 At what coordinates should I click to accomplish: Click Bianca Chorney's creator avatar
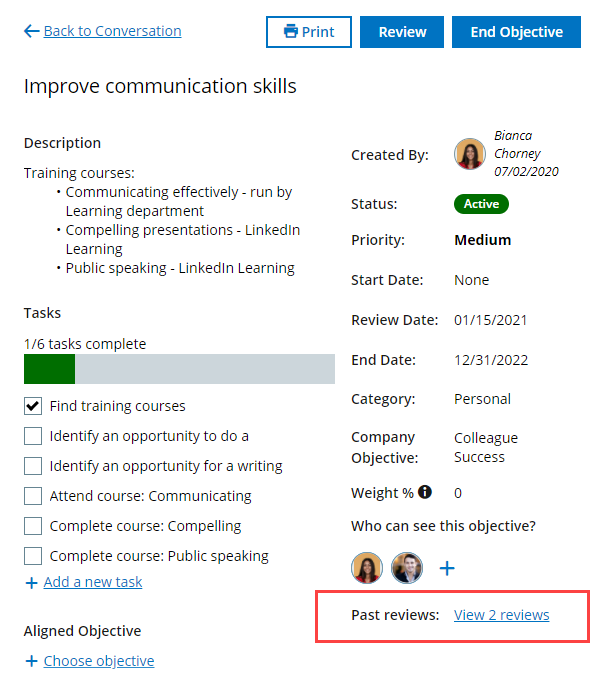pyautogui.click(x=470, y=154)
